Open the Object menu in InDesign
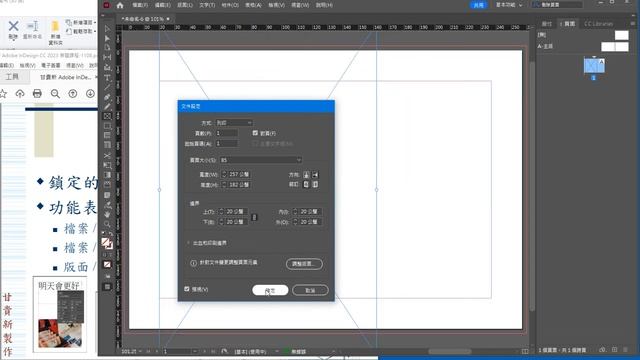 [230, 5]
